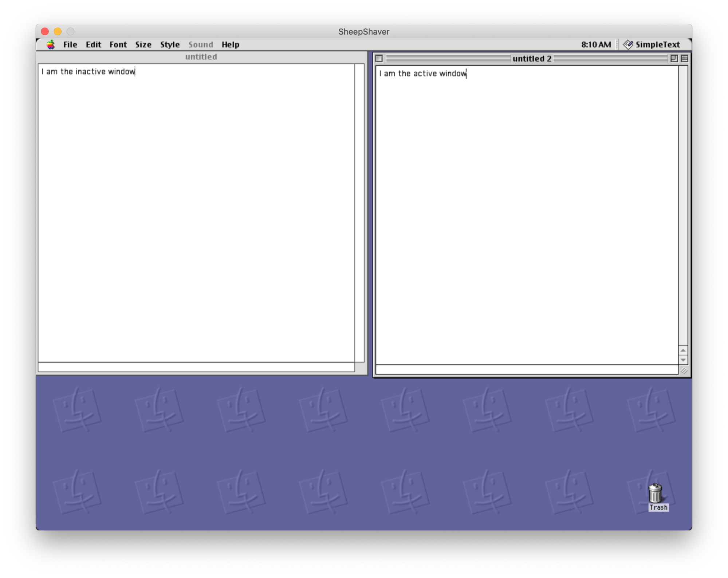Click the expand zoom icon on untitled 2

coord(673,58)
